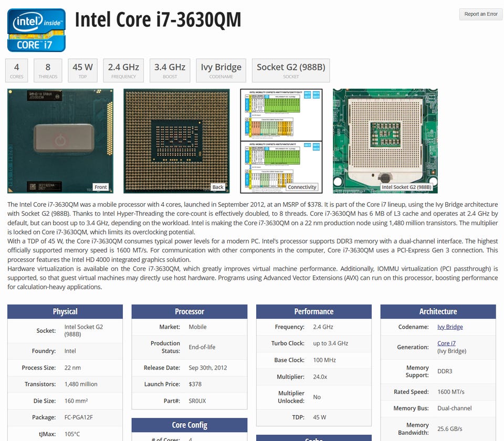This screenshot has height=441, width=504.
Task: Open the Connectivity diagram thumbnail
Action: click(x=281, y=141)
